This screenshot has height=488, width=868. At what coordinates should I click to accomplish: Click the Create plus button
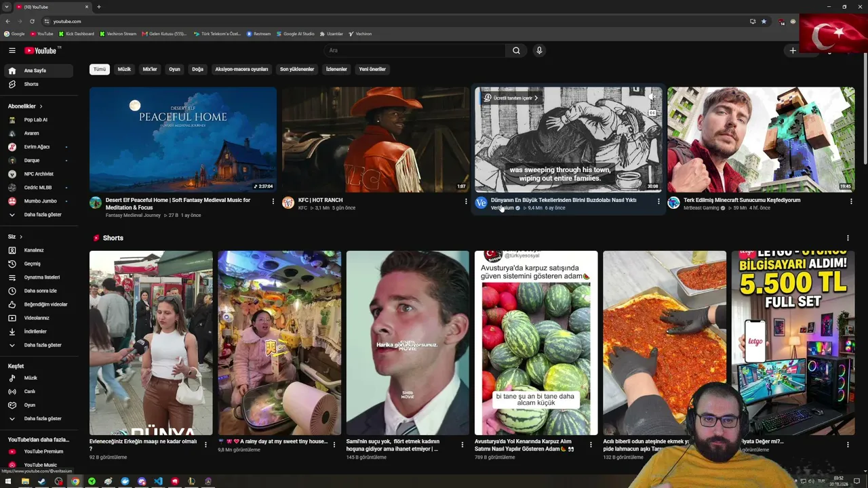793,50
